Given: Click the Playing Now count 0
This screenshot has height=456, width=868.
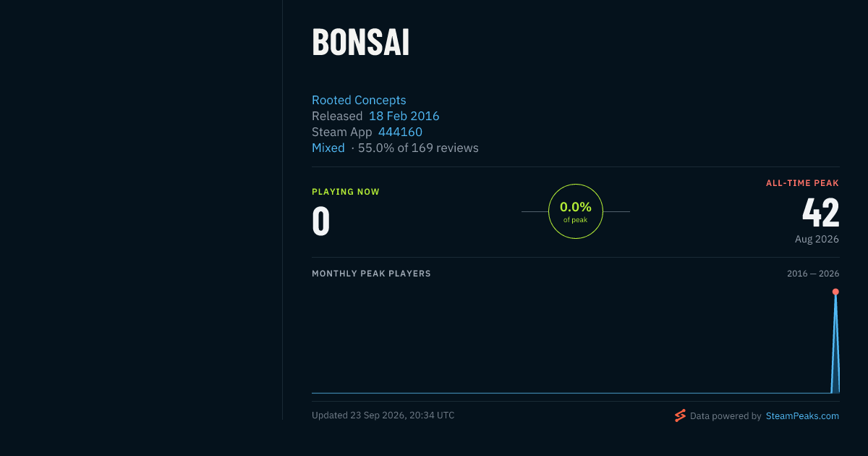Looking at the screenshot, I should 320,221.
